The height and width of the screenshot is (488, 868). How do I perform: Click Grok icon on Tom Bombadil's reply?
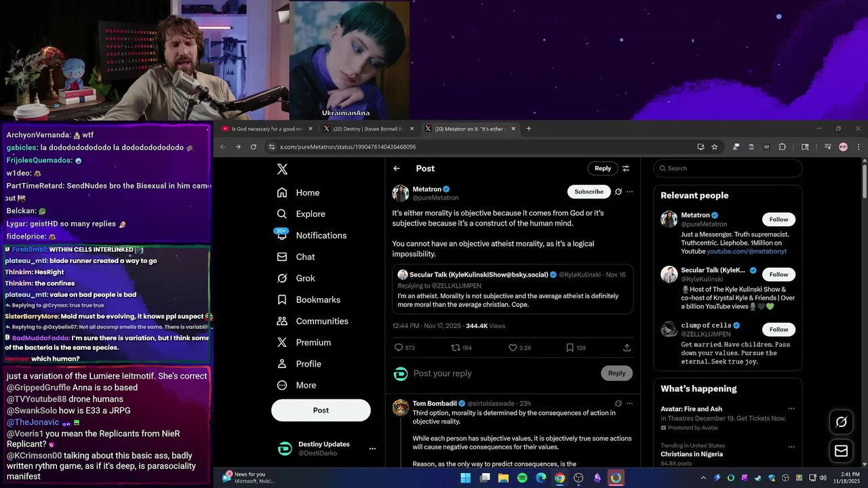[618, 403]
